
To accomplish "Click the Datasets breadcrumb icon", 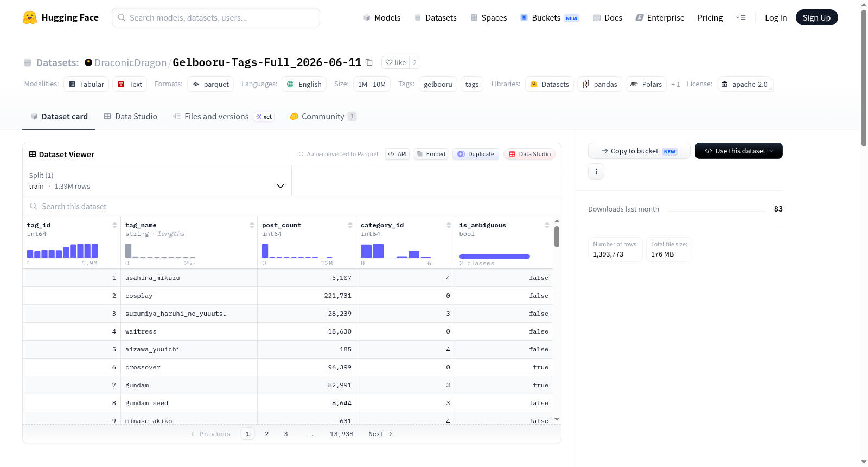I will click(x=28, y=63).
